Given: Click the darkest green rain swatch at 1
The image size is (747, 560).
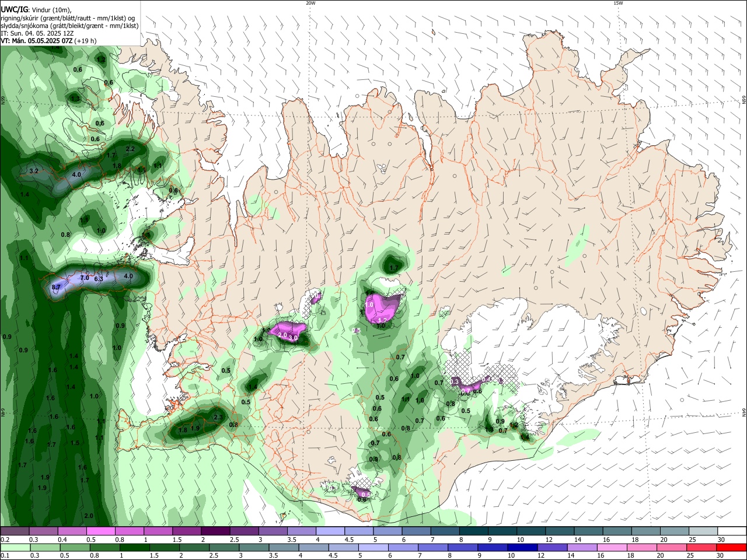Looking at the screenshot, I should pyautogui.click(x=134, y=547).
